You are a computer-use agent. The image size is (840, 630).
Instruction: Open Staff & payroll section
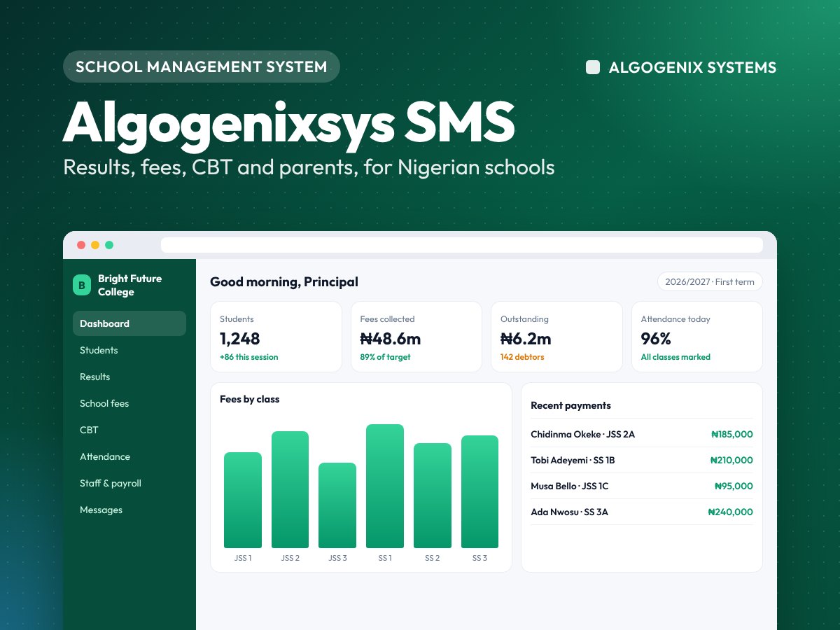coord(129,483)
